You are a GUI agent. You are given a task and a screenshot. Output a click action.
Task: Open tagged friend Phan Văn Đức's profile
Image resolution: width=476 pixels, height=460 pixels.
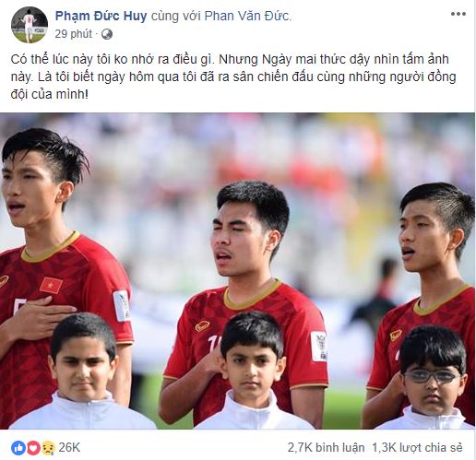tap(247, 16)
